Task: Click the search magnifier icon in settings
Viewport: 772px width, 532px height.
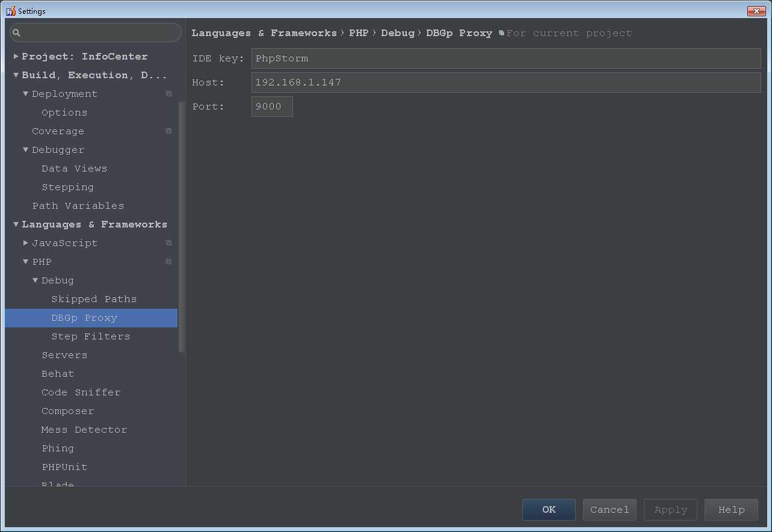Action: (17, 32)
